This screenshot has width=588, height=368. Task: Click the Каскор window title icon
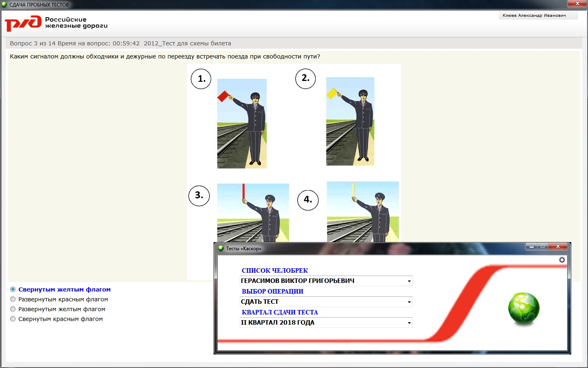[x=221, y=248]
